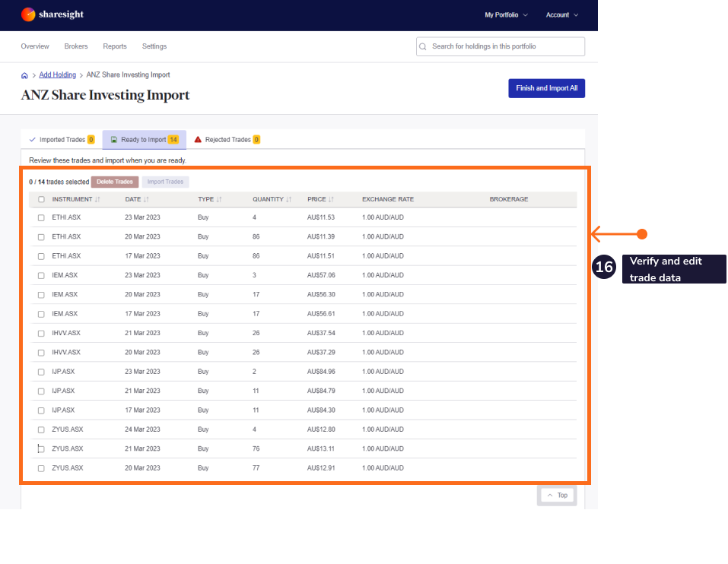Click the Exchange Rate column header

click(388, 199)
